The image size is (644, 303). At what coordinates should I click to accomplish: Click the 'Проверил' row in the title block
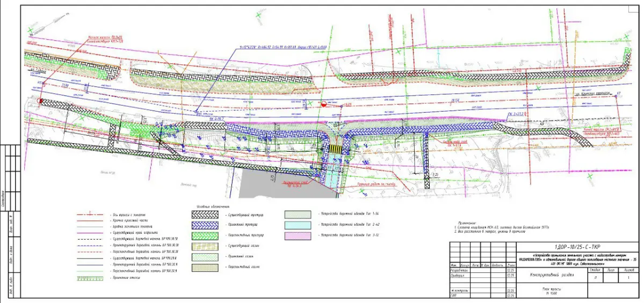[x=483, y=276]
